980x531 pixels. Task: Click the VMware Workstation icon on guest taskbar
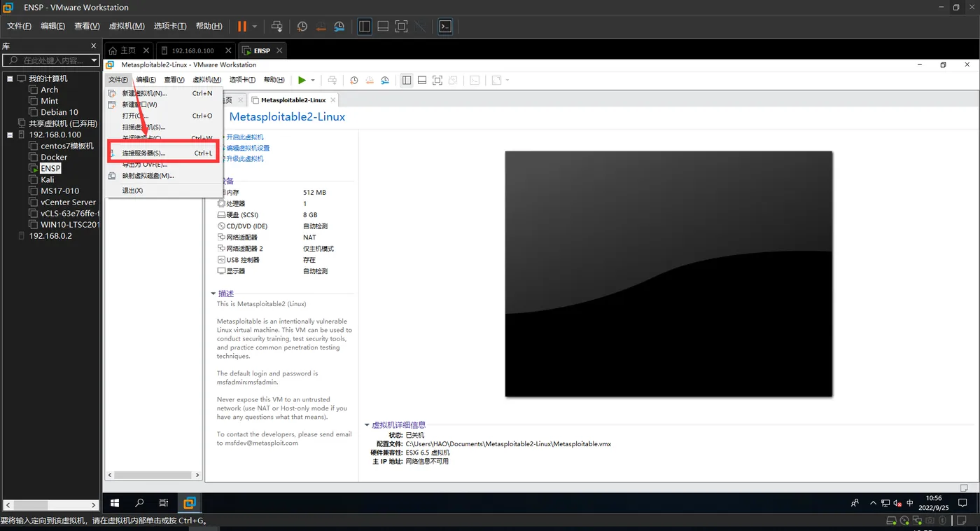tap(189, 503)
